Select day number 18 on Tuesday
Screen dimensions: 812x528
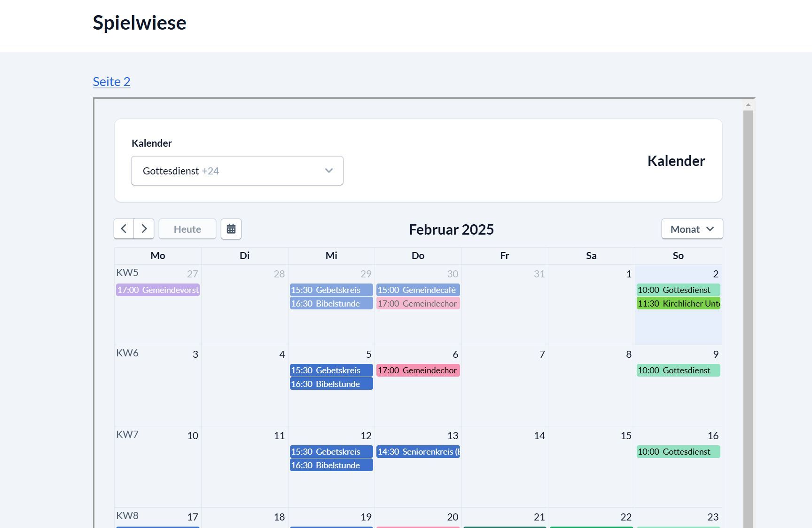[279, 517]
